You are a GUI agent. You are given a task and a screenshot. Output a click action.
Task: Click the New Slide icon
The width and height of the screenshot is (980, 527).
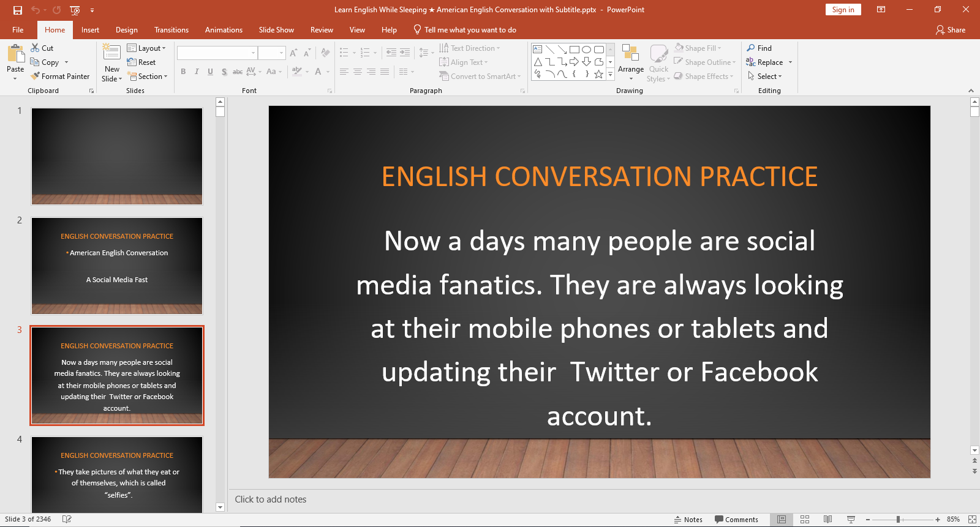pos(111,53)
